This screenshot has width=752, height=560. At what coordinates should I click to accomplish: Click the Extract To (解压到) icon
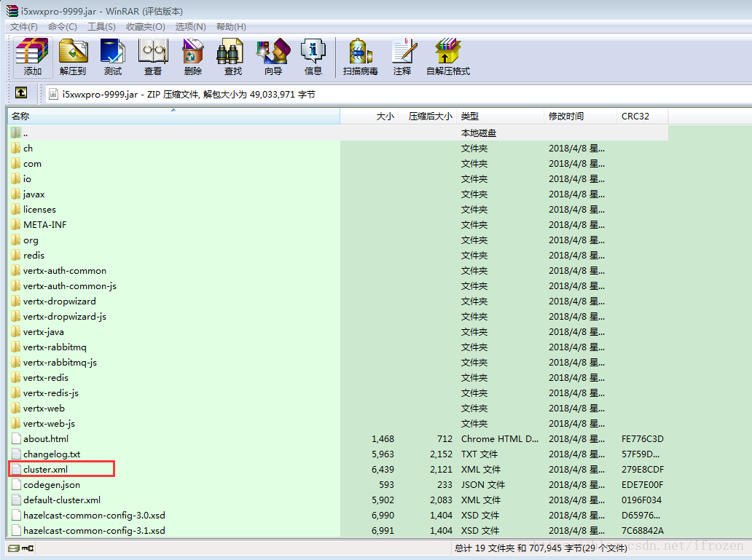pos(73,57)
